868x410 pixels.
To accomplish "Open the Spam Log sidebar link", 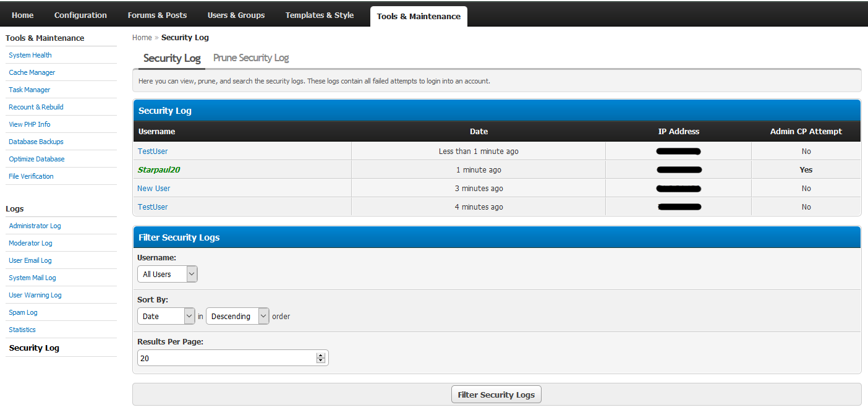I will click(x=23, y=312).
